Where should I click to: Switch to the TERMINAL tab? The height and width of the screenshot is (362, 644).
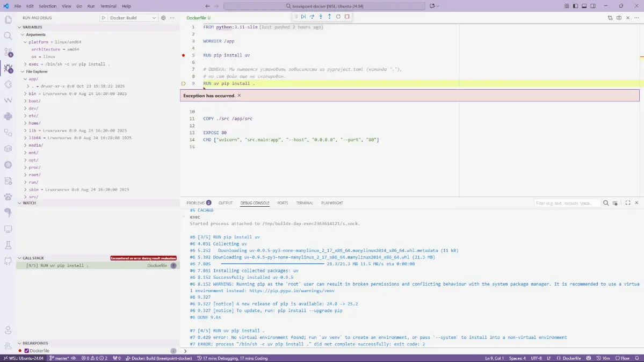pos(305,203)
